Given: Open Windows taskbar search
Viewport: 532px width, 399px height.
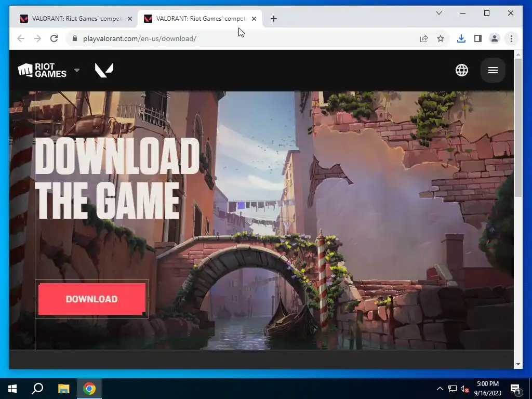Looking at the screenshot, I should (37, 389).
